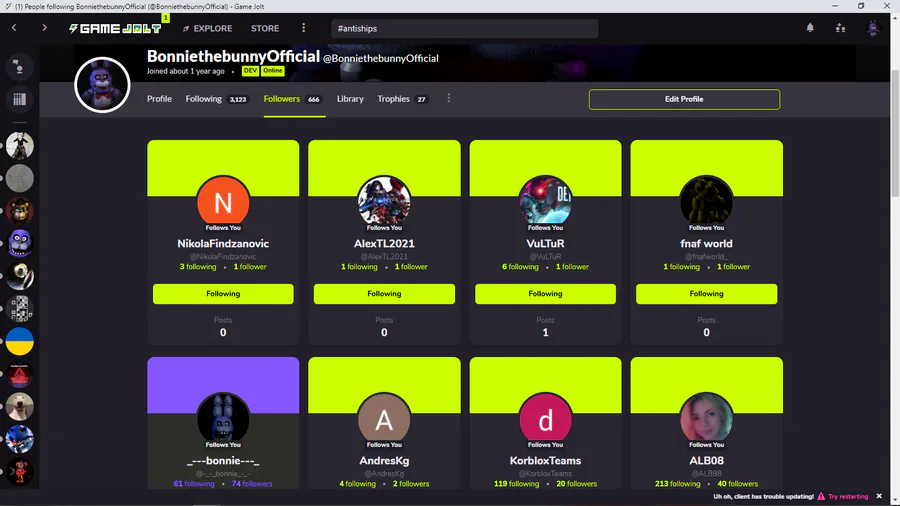The width and height of the screenshot is (900, 506).
Task: Click the page vertical scrollbar
Action: 895,133
